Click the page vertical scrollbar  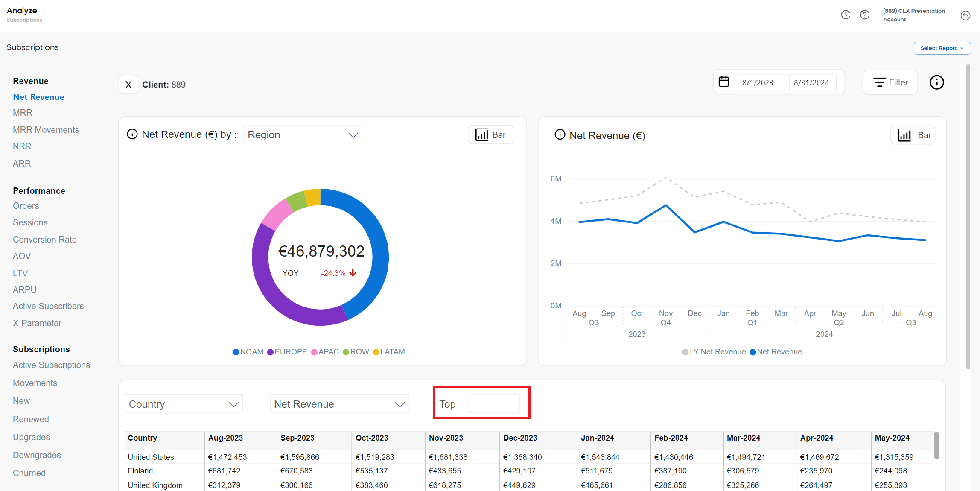point(968,217)
